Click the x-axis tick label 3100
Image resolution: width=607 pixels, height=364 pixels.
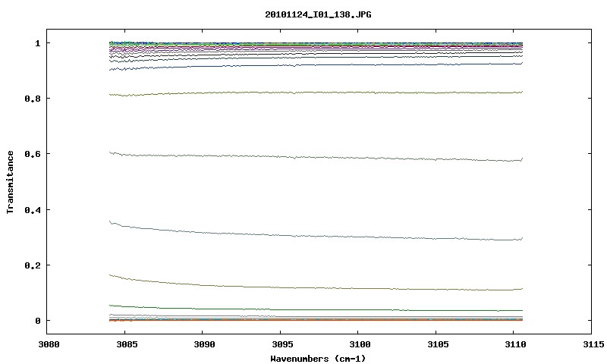point(360,344)
